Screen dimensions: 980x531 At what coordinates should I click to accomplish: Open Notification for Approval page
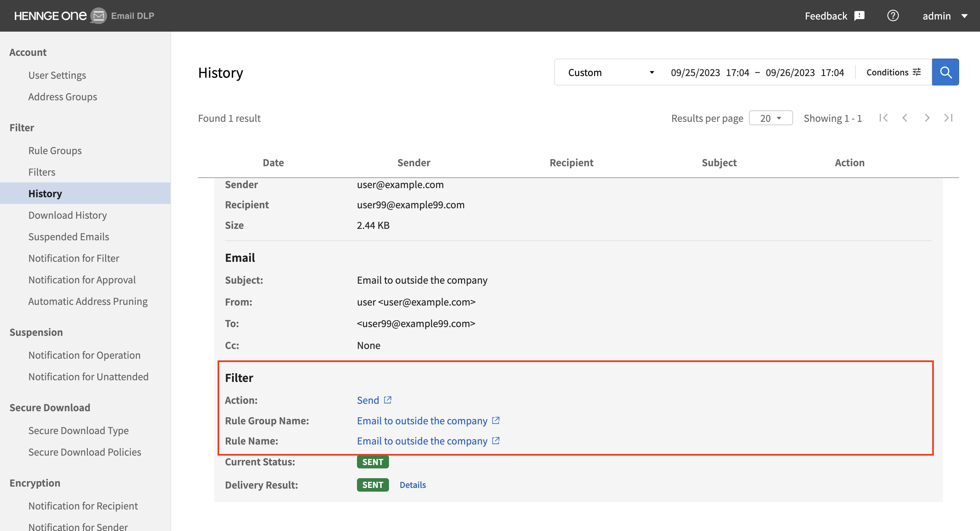click(x=82, y=280)
